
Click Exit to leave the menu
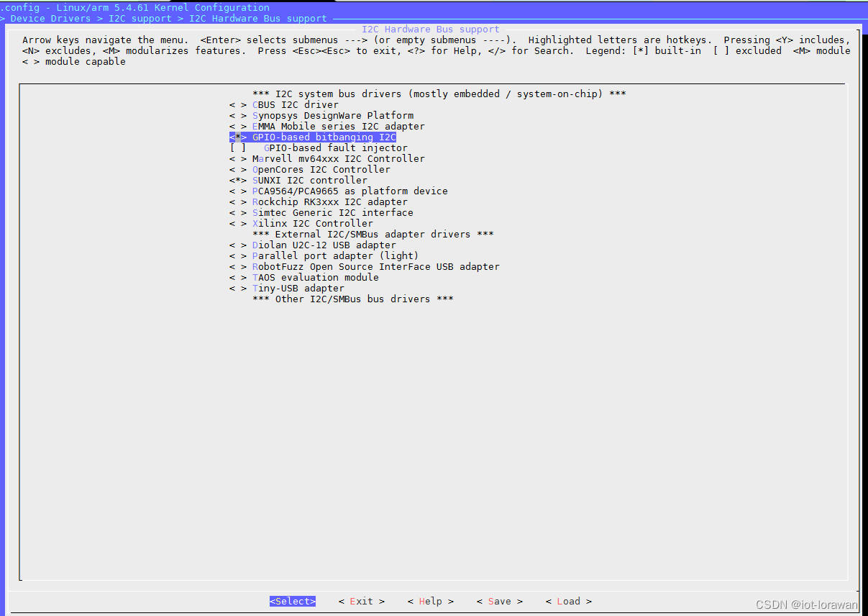pyautogui.click(x=360, y=601)
